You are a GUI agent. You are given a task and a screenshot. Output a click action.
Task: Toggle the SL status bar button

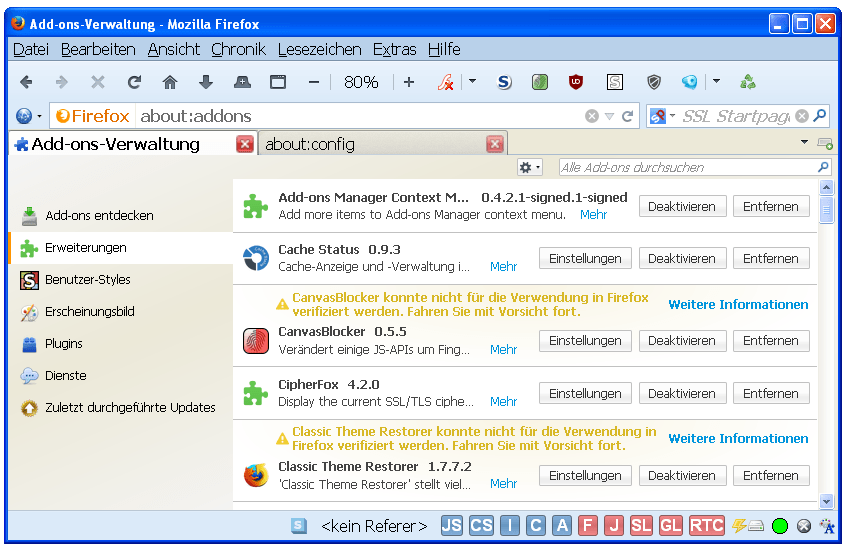[641, 526]
